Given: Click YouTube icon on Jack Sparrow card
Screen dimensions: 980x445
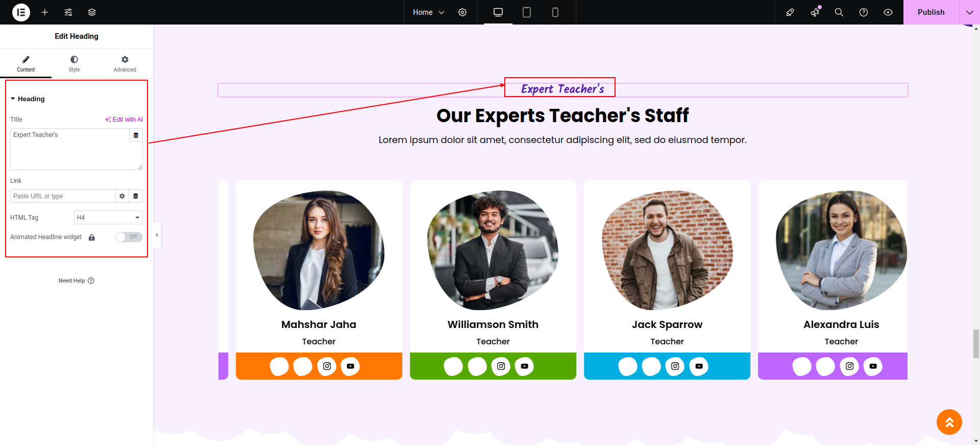Looking at the screenshot, I should [699, 366].
